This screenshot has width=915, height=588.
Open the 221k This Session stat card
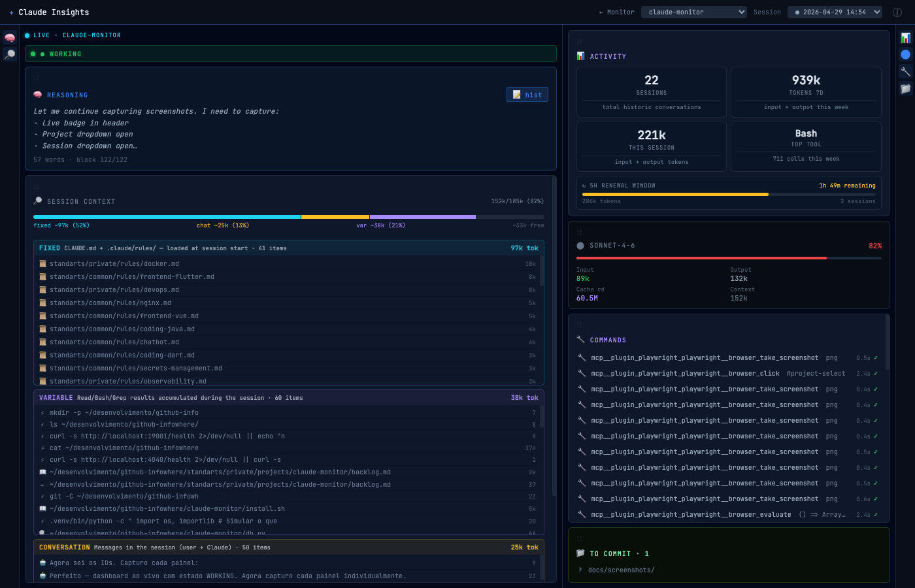coord(652,146)
